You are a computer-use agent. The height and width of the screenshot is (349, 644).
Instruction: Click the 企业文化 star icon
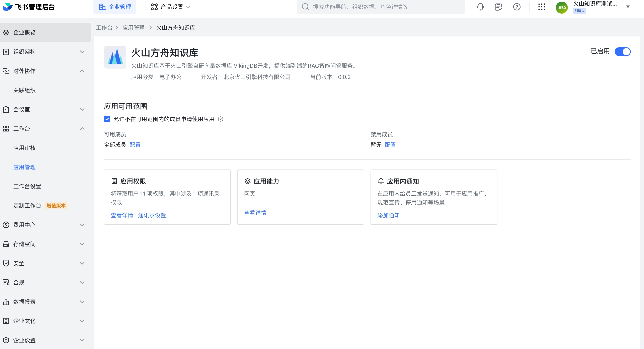[x=6, y=321]
